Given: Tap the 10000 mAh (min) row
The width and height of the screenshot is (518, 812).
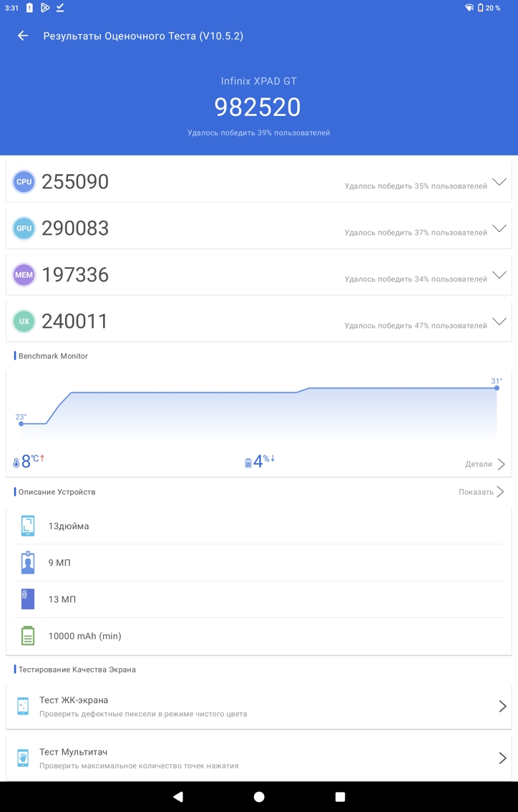Looking at the screenshot, I should 259,636.
